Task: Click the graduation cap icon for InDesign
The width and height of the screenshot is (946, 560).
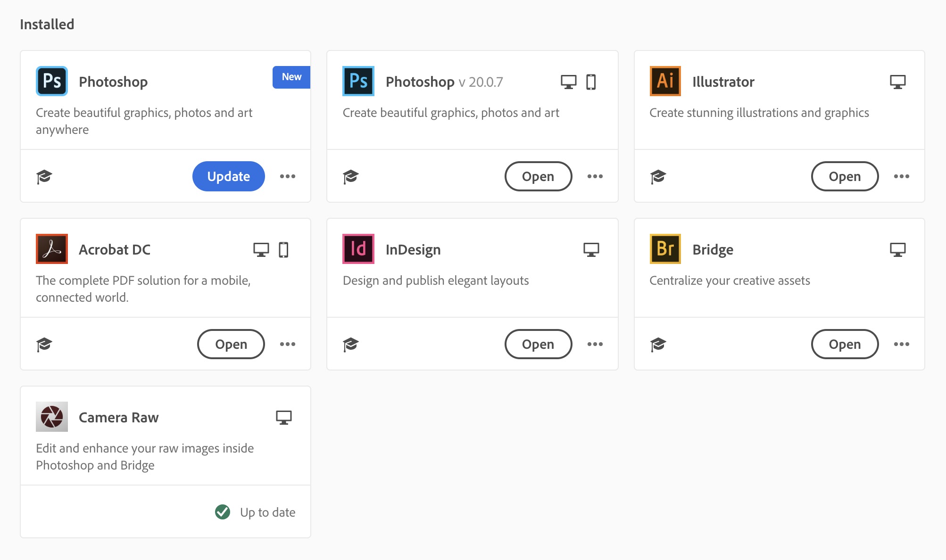Action: pos(351,345)
